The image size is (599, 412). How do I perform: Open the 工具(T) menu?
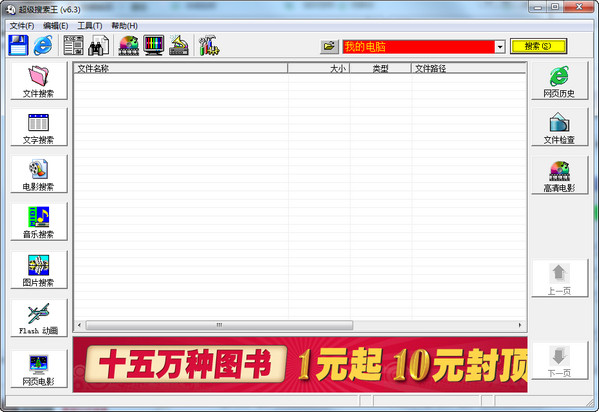point(90,26)
